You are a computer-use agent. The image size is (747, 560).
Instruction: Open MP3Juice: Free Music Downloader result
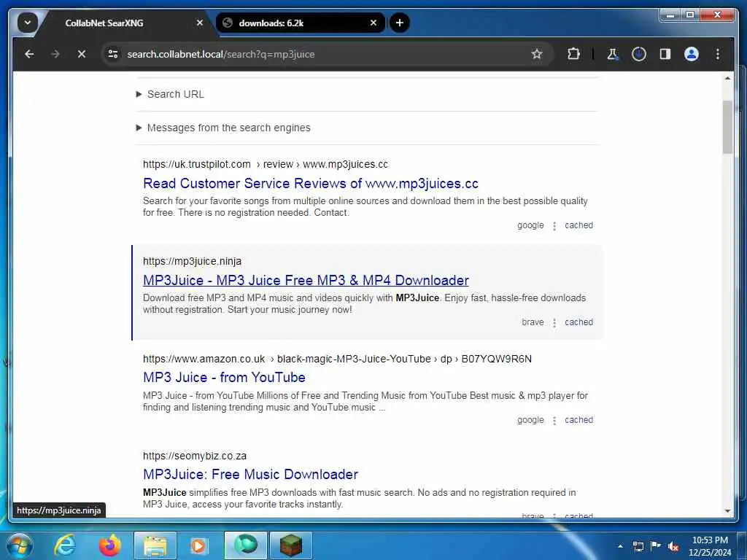click(x=251, y=474)
